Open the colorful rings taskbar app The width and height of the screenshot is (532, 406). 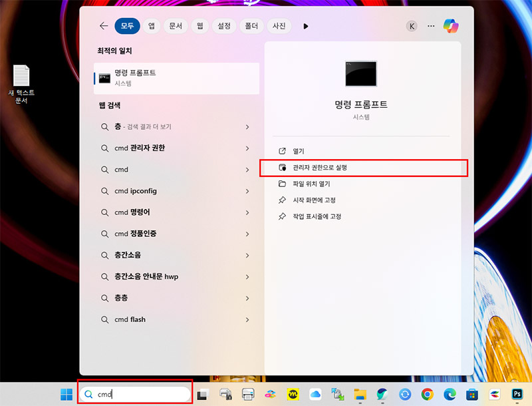[271, 394]
